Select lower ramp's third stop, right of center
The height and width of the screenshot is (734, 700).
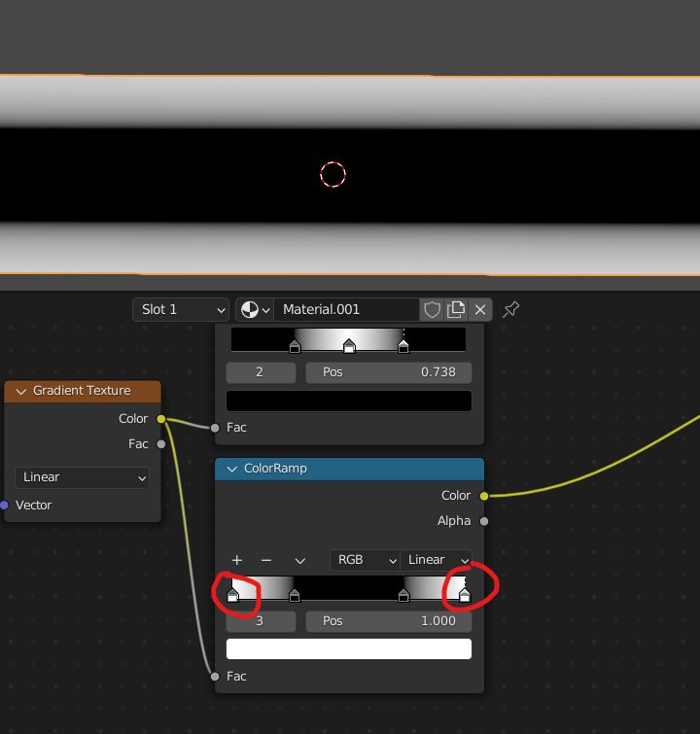(403, 595)
